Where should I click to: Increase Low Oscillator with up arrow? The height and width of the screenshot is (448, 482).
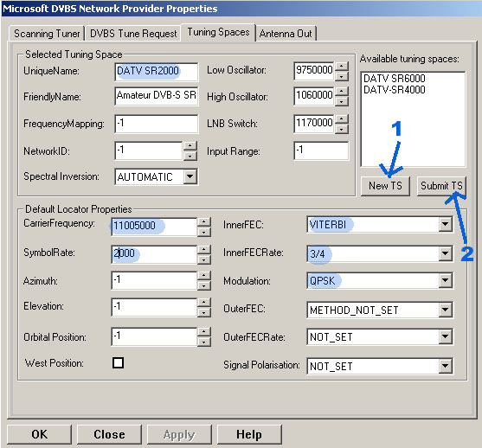coord(342,66)
